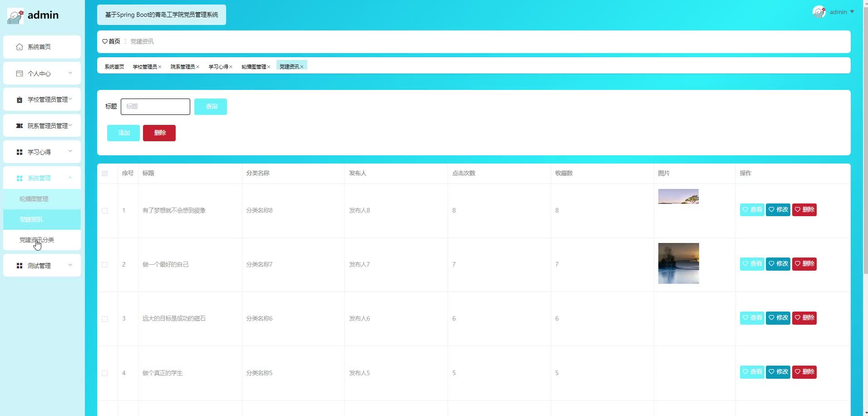The width and height of the screenshot is (868, 416).
Task: Expand the 学习心得 sidebar chevron
Action: point(70,151)
